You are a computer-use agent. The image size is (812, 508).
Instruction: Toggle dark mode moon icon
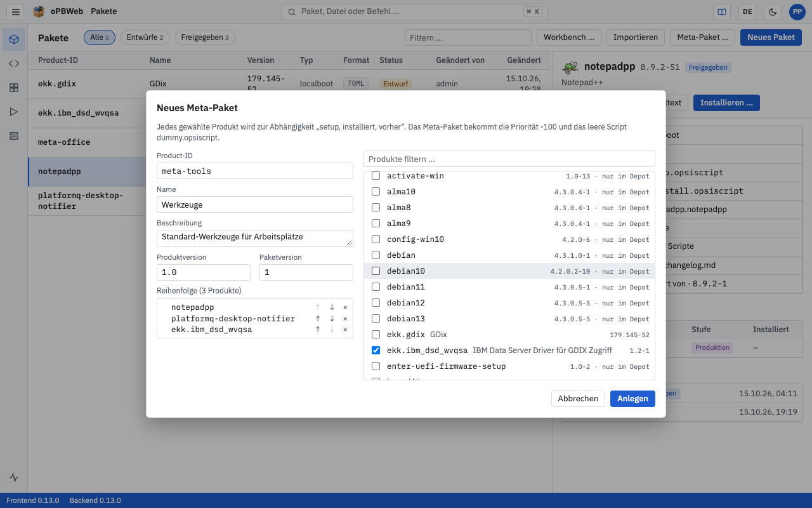772,11
